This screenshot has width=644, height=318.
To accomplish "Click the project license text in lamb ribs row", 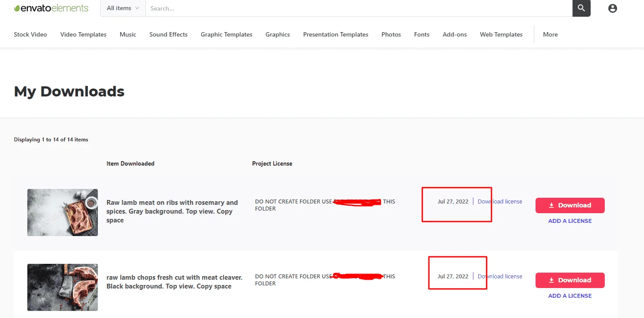I will coord(325,205).
